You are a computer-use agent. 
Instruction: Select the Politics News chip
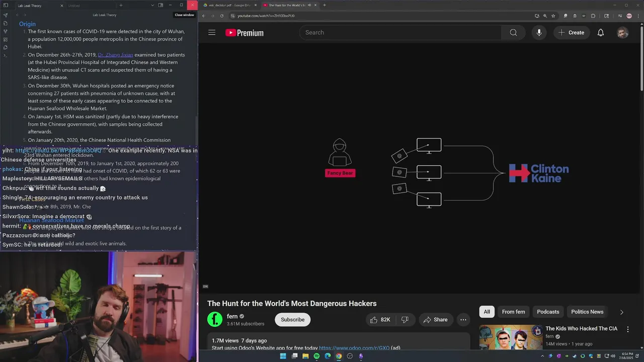587,312
